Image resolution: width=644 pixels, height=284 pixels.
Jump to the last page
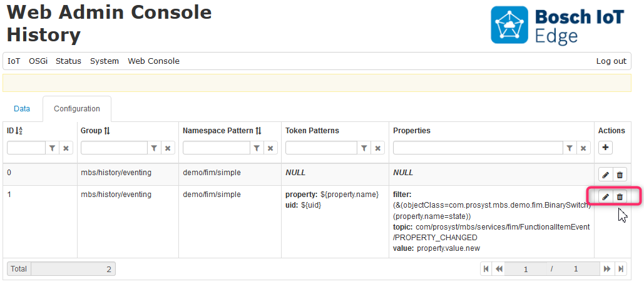pyautogui.click(x=620, y=268)
